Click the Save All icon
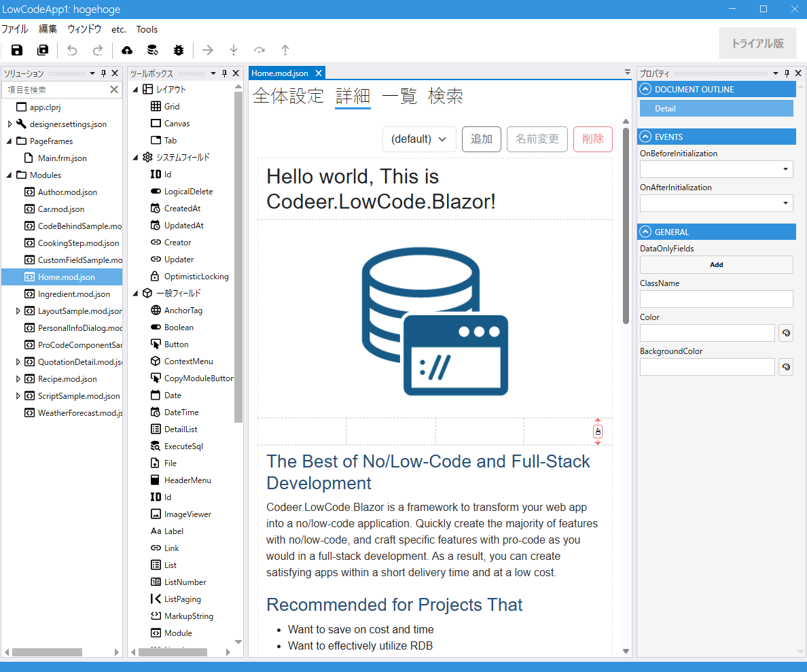Viewport: 807px width, 672px height. coord(43,50)
